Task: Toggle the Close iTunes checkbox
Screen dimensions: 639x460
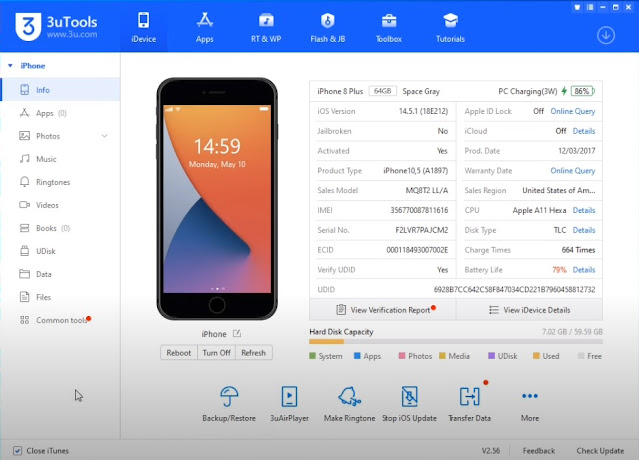Action: click(17, 451)
